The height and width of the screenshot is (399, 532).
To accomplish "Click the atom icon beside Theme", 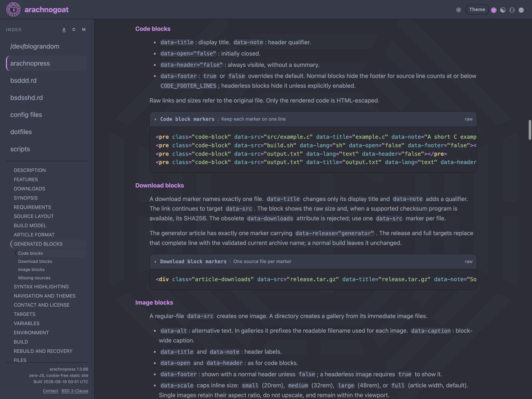I will point(458,10).
